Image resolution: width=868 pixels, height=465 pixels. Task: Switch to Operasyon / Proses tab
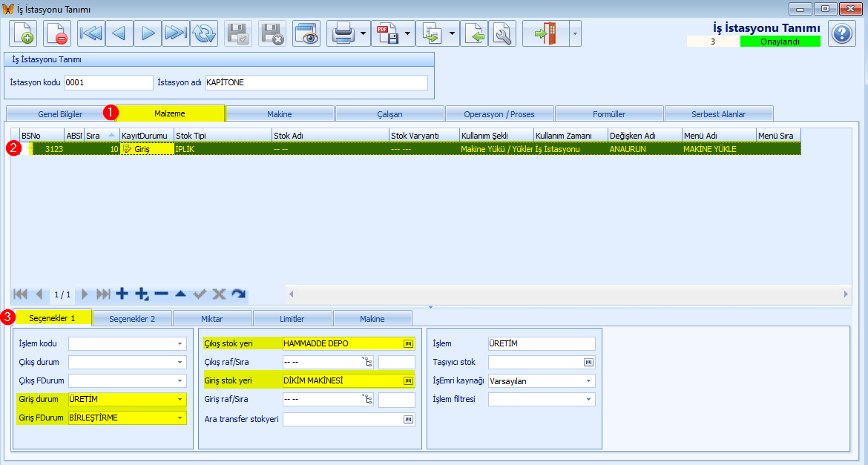(x=499, y=114)
